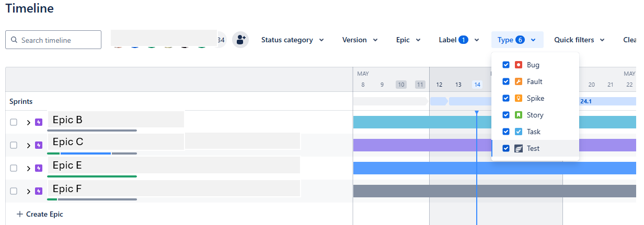Click the green Story bookmark icon
This screenshot has height=225, width=644.
(519, 115)
